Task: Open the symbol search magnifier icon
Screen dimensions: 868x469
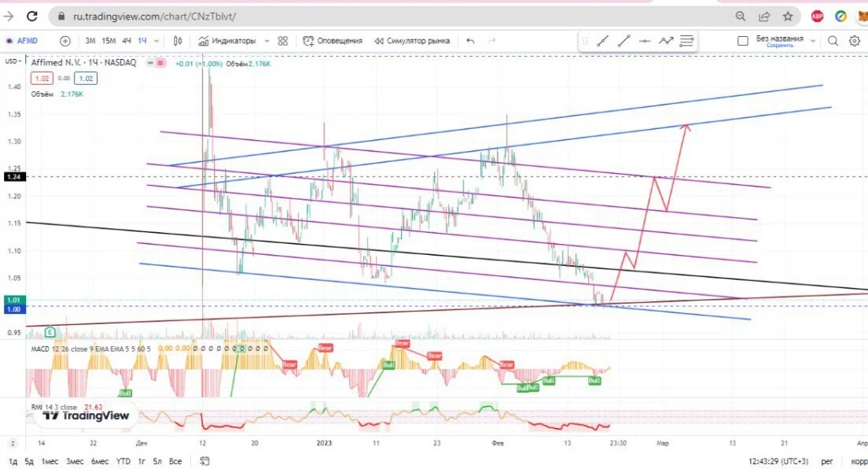Action: tap(833, 40)
